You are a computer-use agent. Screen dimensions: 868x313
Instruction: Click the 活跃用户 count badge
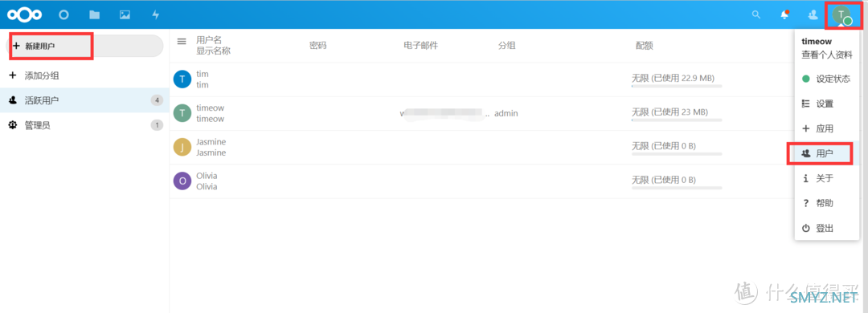(158, 100)
